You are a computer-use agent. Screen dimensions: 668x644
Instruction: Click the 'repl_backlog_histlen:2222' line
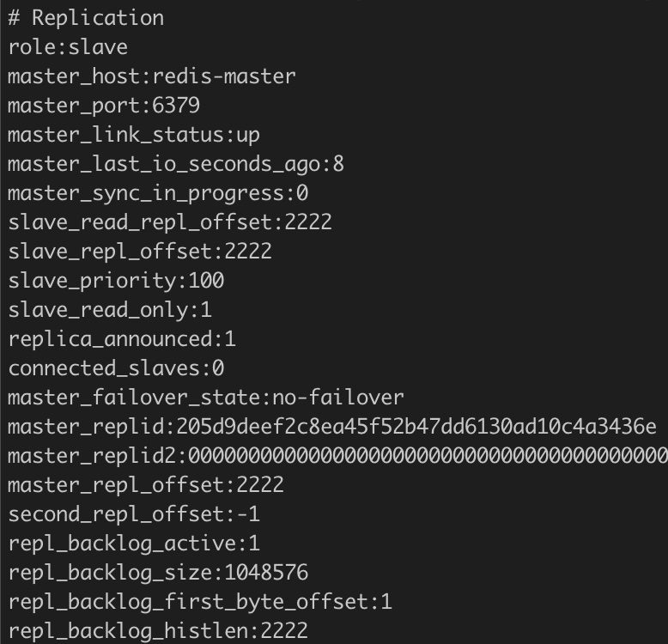[x=158, y=632]
